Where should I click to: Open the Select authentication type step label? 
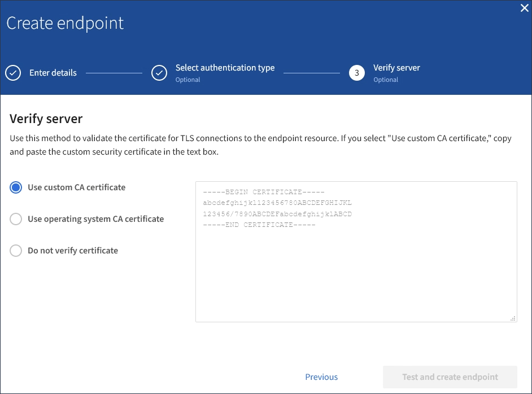[x=225, y=68]
